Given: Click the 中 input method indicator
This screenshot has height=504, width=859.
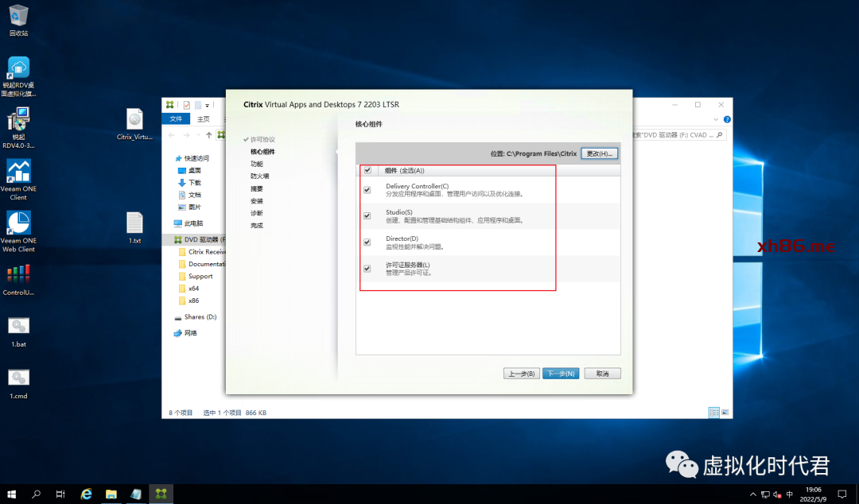Looking at the screenshot, I should [790, 494].
